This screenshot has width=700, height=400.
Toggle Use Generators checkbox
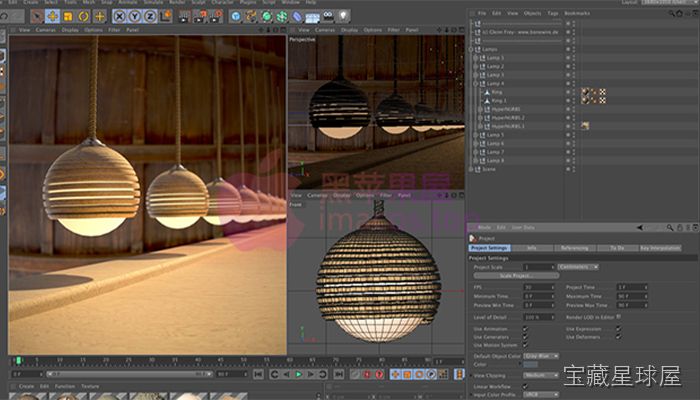[x=525, y=337]
